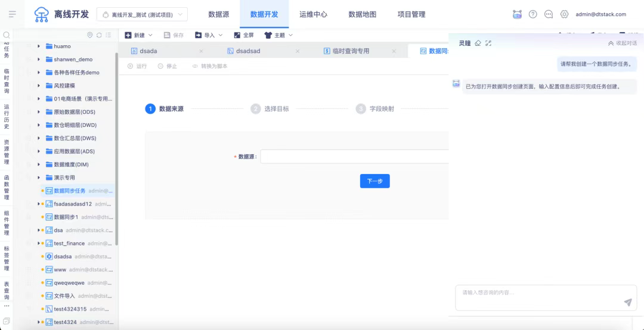Viewport: 644px width, 330px height.
Task: Click the send paper plane icon
Action: [x=628, y=303]
